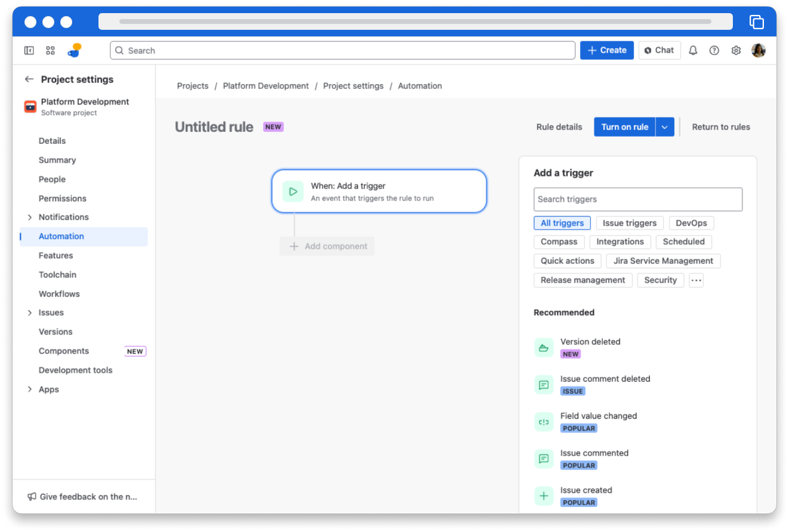Click the Projects breadcrumb

(x=193, y=86)
